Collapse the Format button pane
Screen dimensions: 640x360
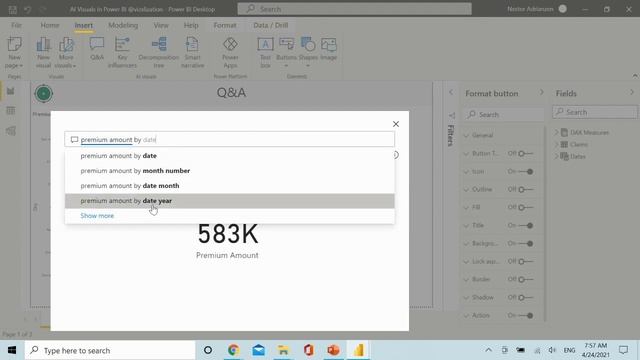coord(542,93)
